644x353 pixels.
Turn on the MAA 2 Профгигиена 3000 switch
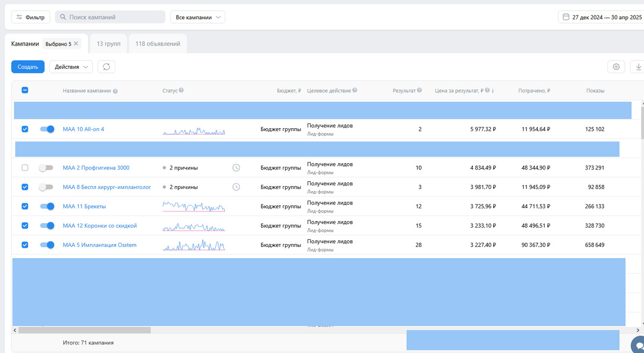pos(46,168)
